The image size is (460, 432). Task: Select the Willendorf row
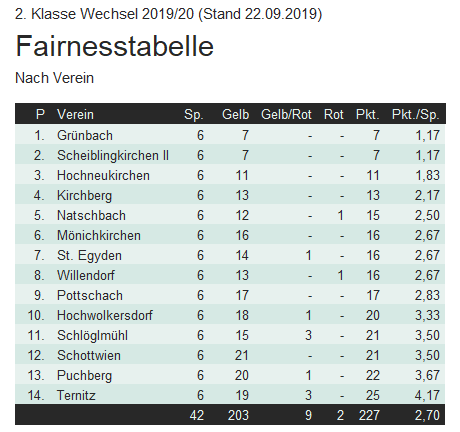pyautogui.click(x=230, y=275)
